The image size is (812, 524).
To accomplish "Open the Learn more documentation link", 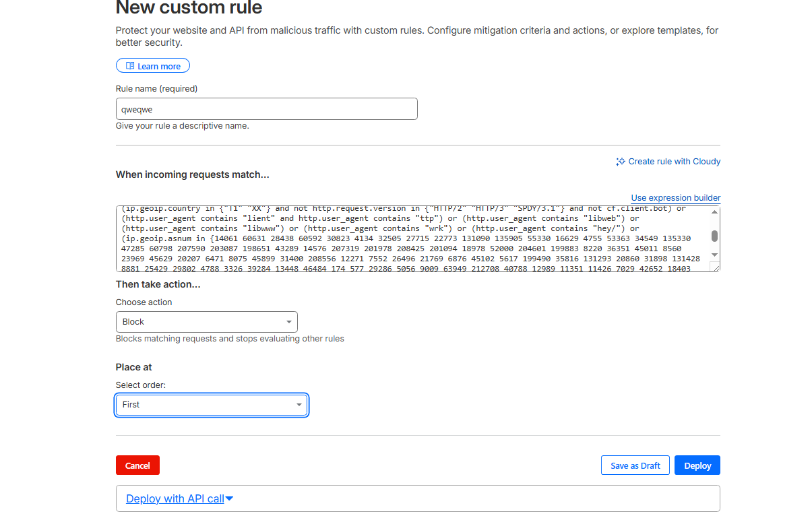I will tap(153, 66).
